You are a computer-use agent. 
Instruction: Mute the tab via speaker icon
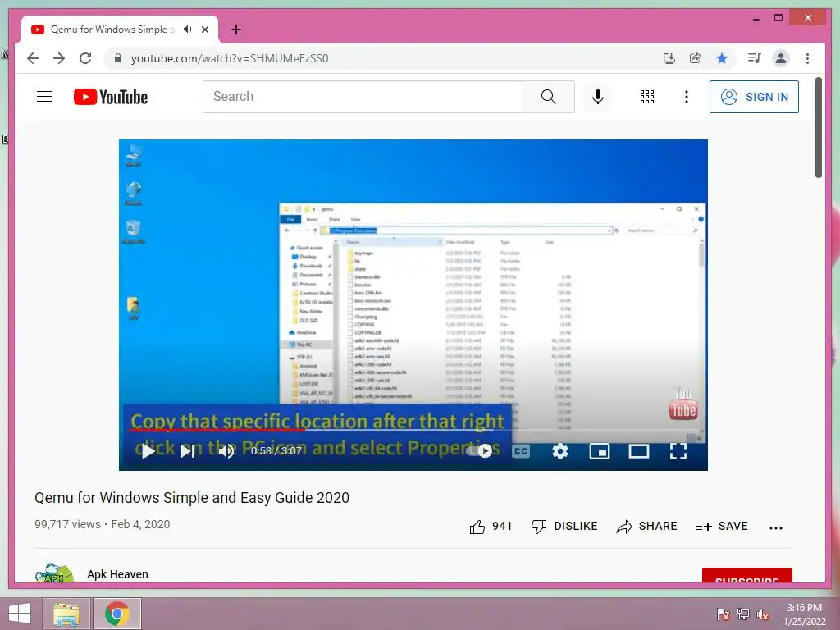point(188,30)
